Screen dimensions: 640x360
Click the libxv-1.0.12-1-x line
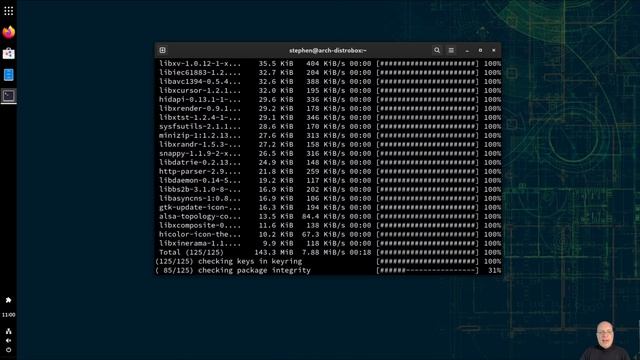(330, 64)
